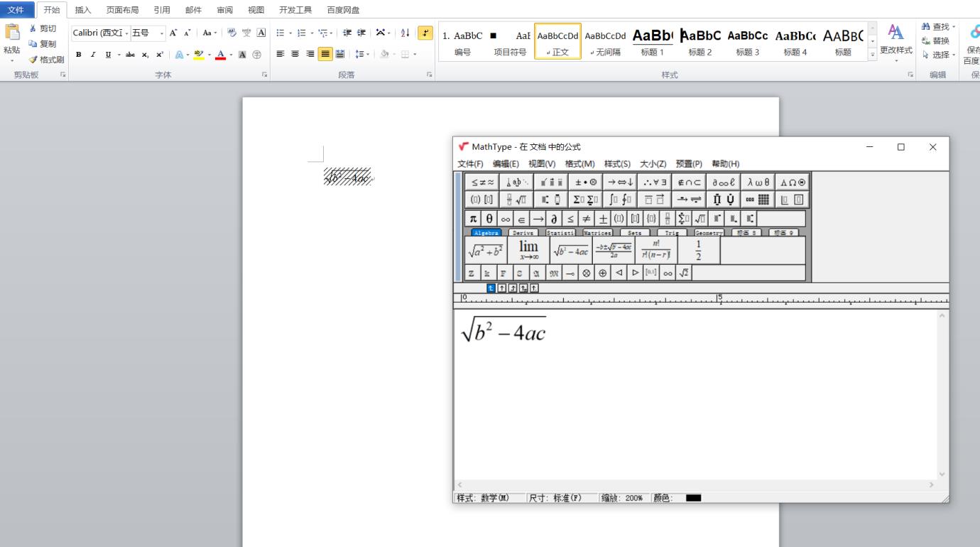980x547 pixels.
Task: Toggle justify text alignment
Action: pyautogui.click(x=325, y=54)
